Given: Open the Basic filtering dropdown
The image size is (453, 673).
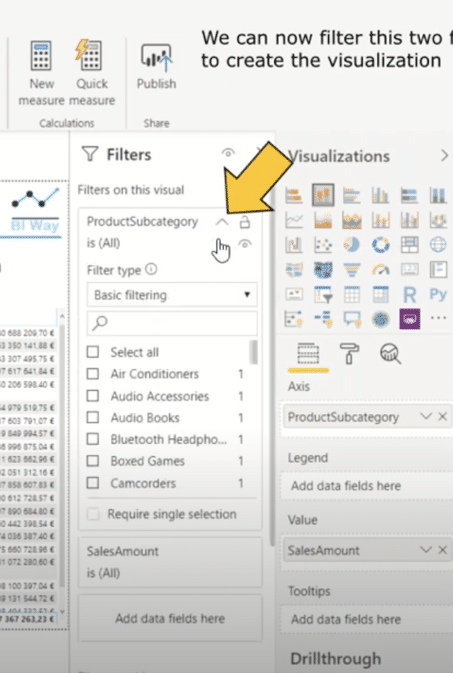Looking at the screenshot, I should coord(172,295).
